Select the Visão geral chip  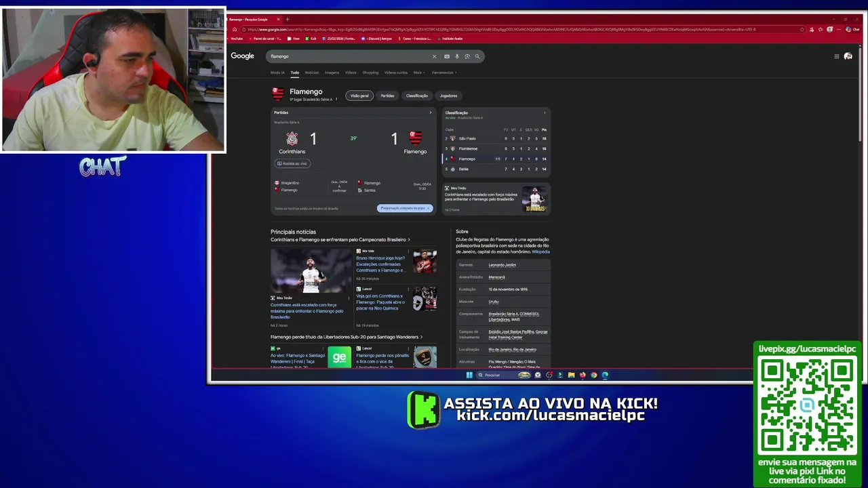pyautogui.click(x=359, y=96)
